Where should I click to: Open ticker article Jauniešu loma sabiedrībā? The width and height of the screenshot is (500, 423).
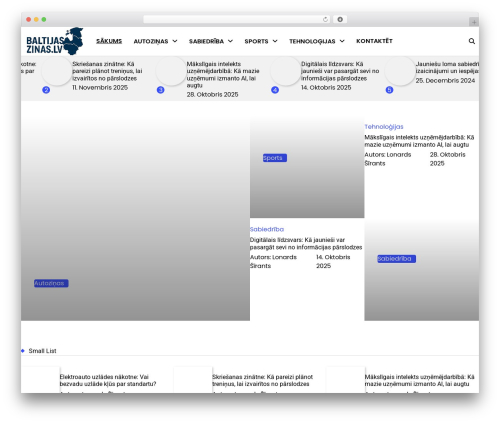(447, 67)
